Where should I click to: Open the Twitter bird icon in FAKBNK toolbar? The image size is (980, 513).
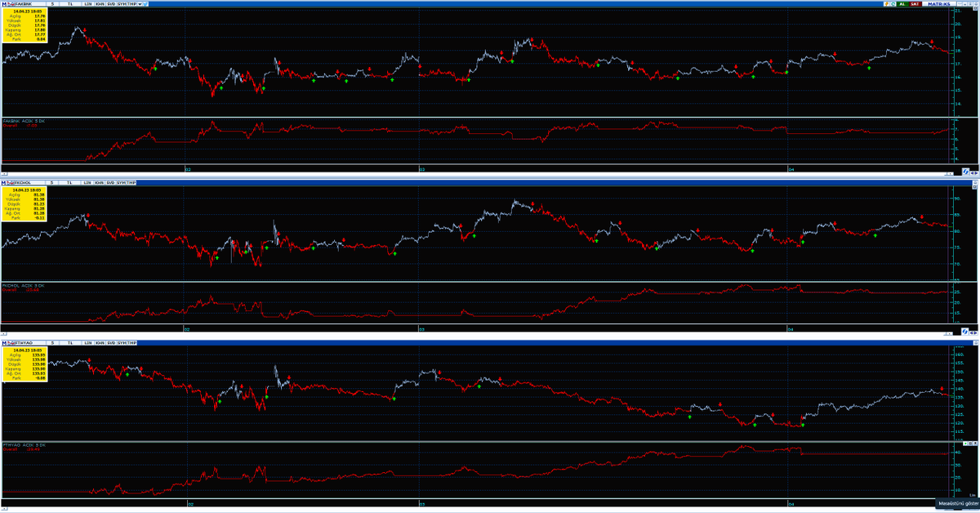pos(145,4)
